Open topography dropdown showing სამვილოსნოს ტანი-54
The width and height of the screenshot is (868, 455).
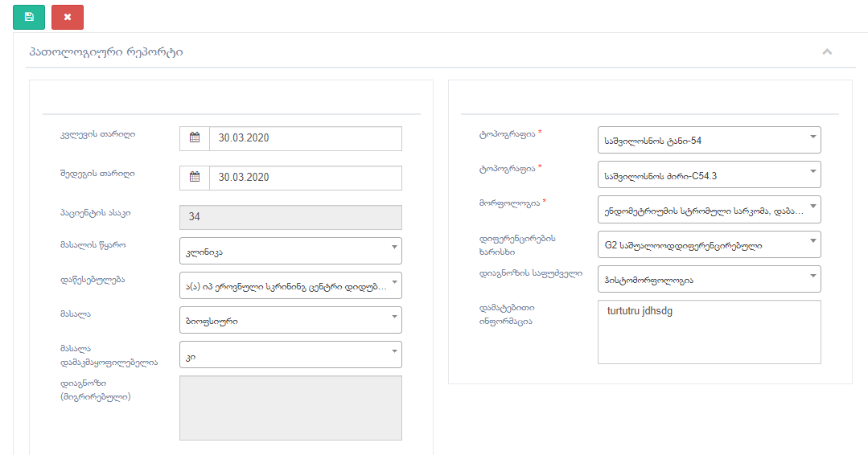pos(709,140)
